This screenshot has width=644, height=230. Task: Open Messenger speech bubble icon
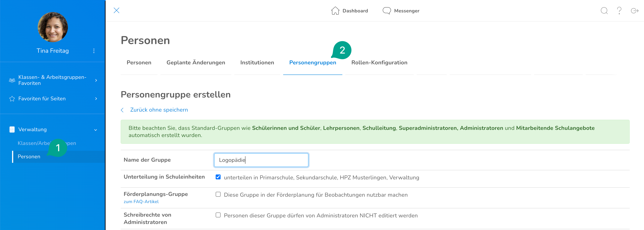(386, 11)
